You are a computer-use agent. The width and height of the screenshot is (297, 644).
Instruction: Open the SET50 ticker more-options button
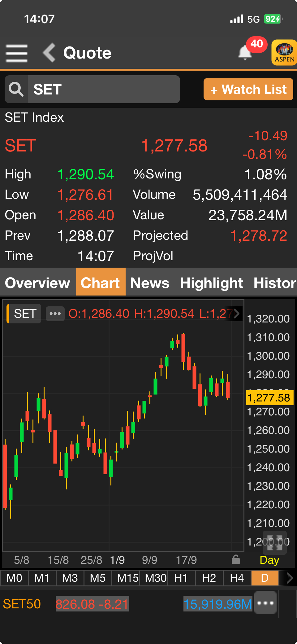tap(265, 602)
